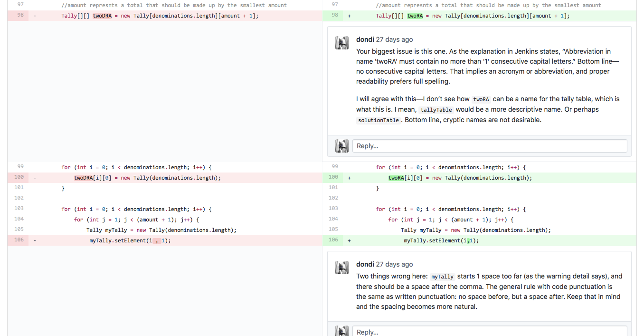This screenshot has height=336, width=644.
Task: Click the inline code tallyTable in the comment
Action: tap(436, 110)
